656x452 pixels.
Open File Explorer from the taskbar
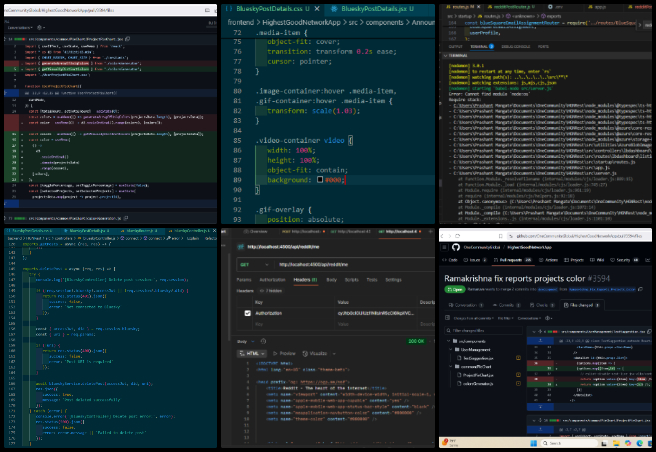(616, 443)
